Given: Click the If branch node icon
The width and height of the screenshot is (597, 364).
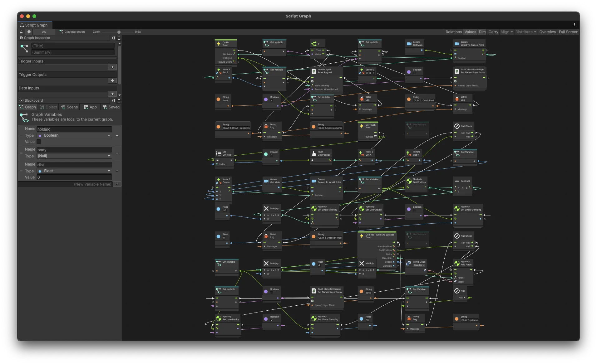Looking at the screenshot, I should [314, 44].
